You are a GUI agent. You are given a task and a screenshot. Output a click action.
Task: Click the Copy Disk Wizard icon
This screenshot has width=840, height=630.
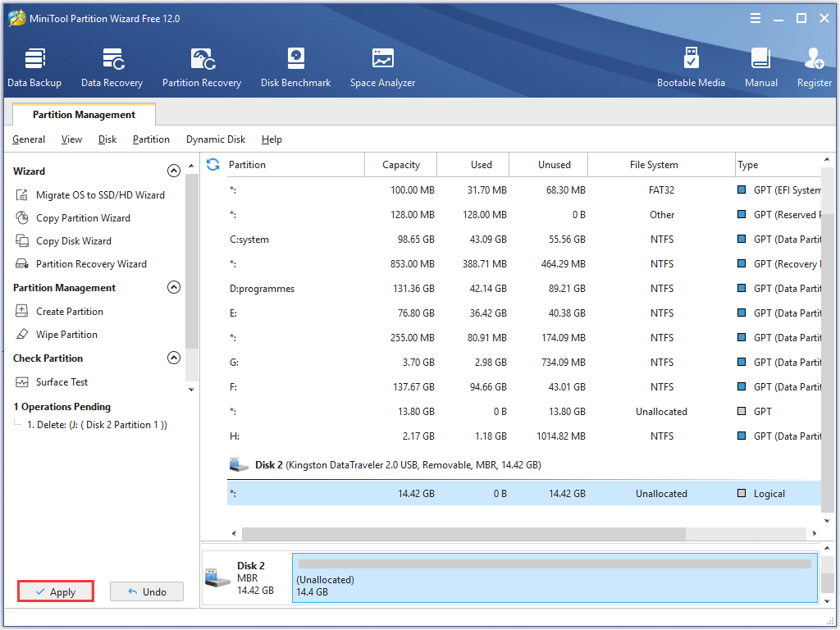(x=22, y=241)
